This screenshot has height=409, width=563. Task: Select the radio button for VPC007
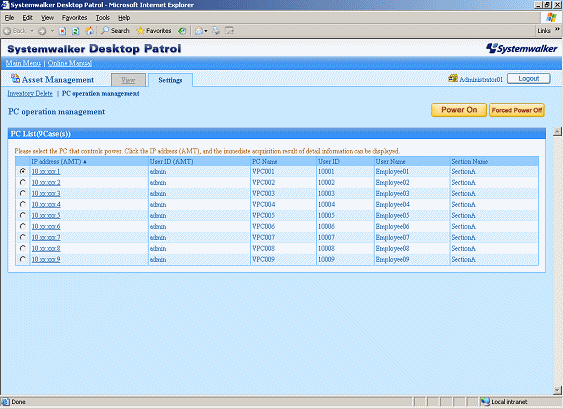pos(23,237)
